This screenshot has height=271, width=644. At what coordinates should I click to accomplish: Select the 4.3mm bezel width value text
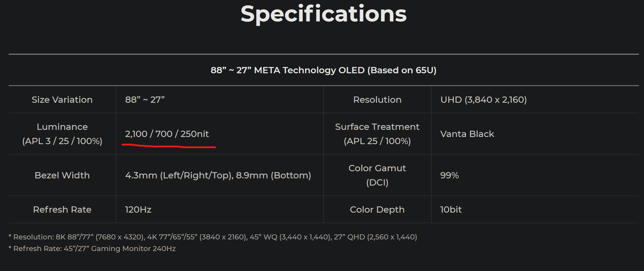pyautogui.click(x=218, y=175)
